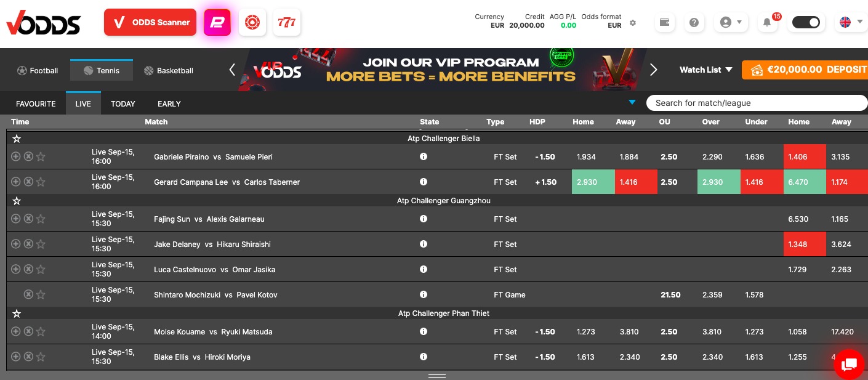868x380 pixels.
Task: Click plus icon for Gabriele Piraino match
Action: click(x=16, y=156)
